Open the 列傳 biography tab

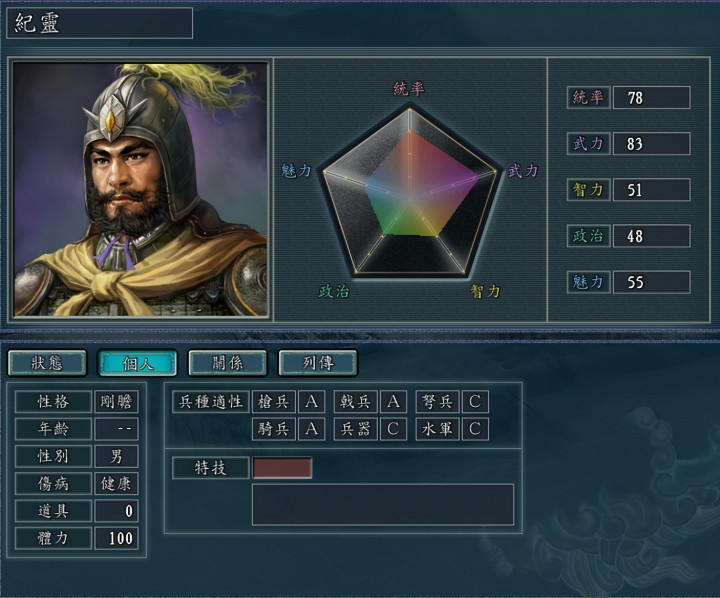(x=318, y=363)
